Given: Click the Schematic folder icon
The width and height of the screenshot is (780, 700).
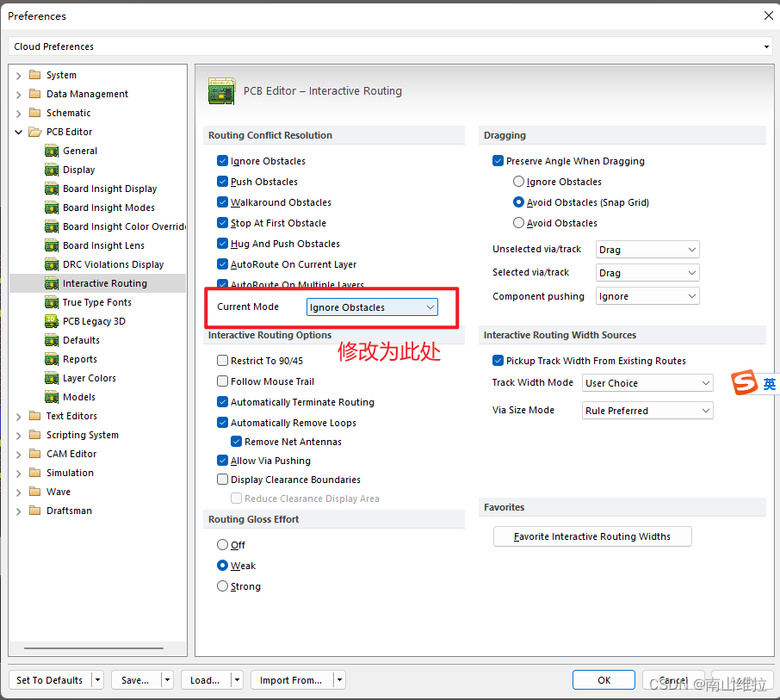Looking at the screenshot, I should click(x=34, y=113).
